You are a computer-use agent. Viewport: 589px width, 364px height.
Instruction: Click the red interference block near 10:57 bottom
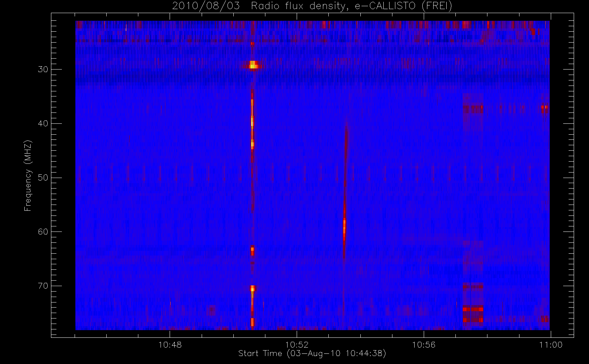473,314
